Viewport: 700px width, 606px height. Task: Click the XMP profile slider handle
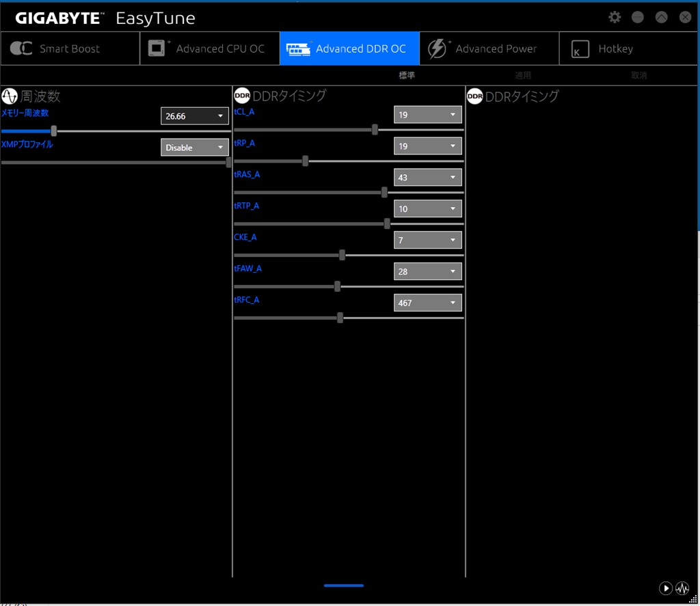coord(228,162)
